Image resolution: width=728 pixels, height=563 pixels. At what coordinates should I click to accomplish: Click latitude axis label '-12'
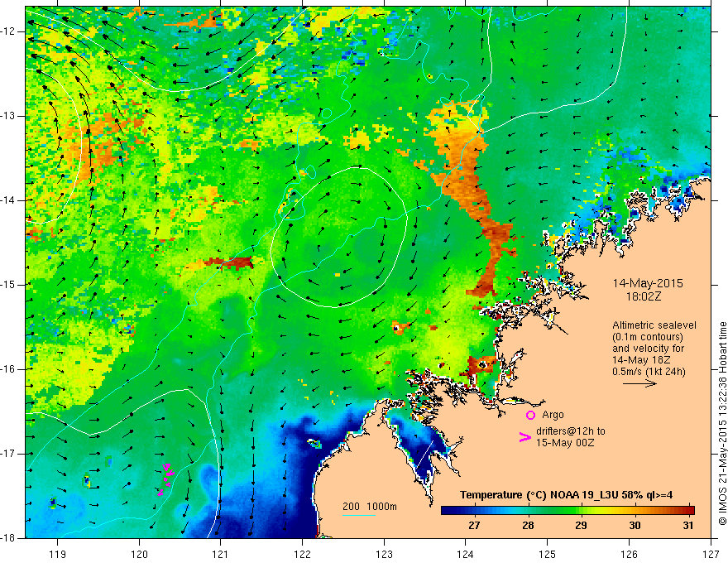pos(9,31)
